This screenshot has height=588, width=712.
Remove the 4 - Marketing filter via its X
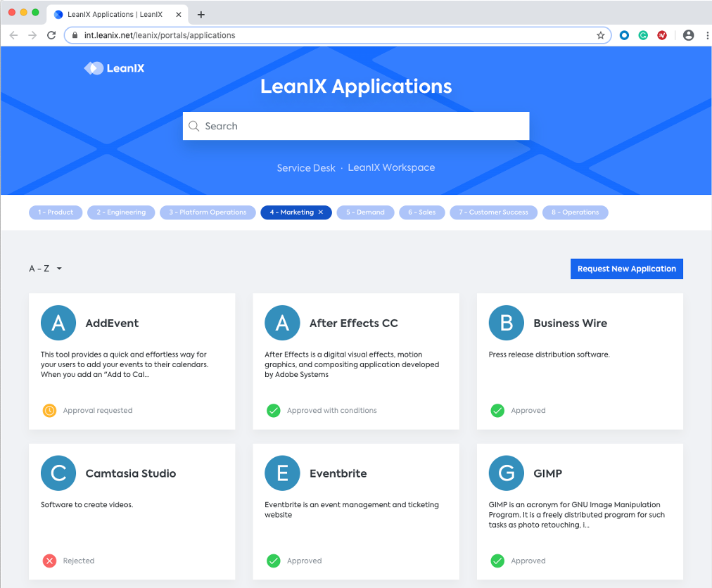pos(320,212)
